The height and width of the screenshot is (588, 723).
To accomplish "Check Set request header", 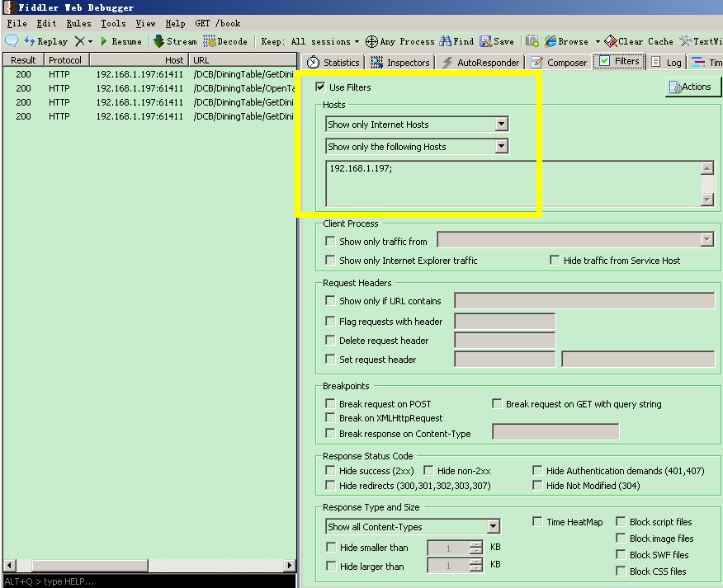I will tap(330, 359).
